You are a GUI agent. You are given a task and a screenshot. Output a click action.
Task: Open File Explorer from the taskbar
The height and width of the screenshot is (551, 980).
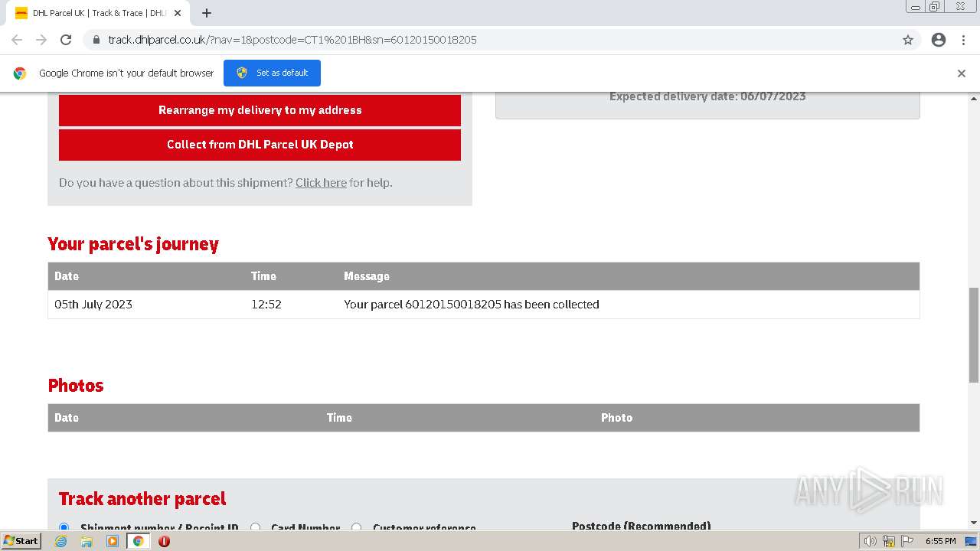pos(87,541)
